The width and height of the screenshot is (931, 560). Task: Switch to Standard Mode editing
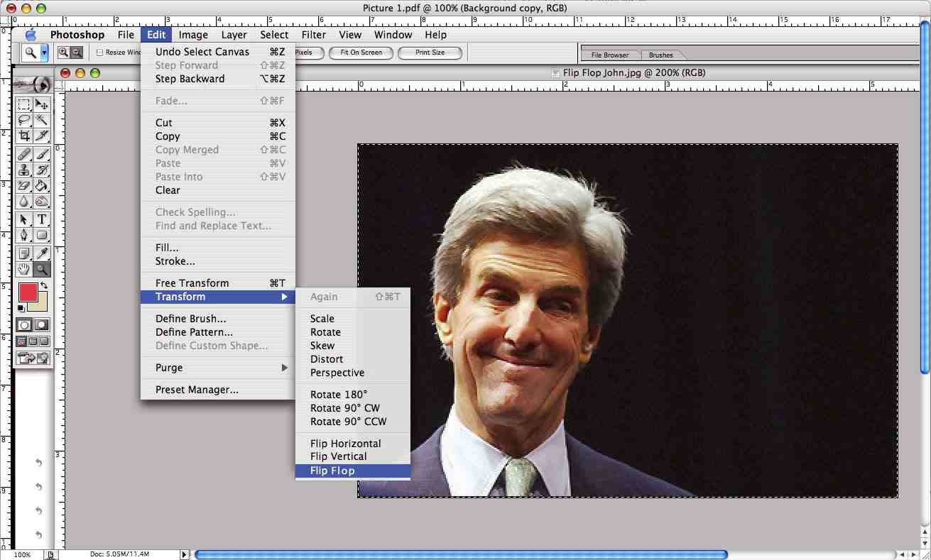coord(25,325)
